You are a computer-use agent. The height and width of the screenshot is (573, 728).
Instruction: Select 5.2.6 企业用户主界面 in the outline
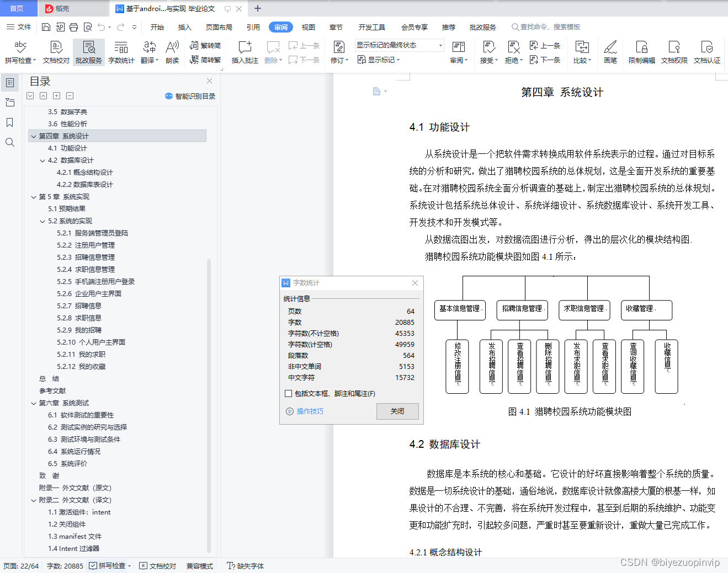click(x=89, y=294)
